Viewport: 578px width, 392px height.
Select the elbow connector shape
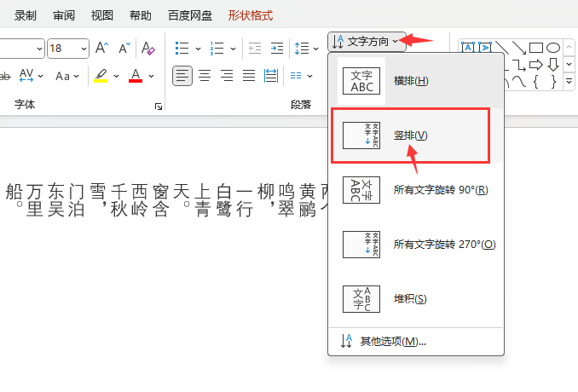pyautogui.click(x=519, y=65)
